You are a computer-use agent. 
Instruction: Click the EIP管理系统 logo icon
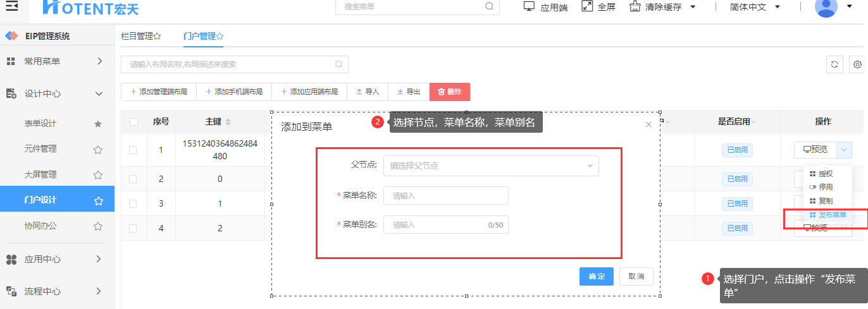11,36
